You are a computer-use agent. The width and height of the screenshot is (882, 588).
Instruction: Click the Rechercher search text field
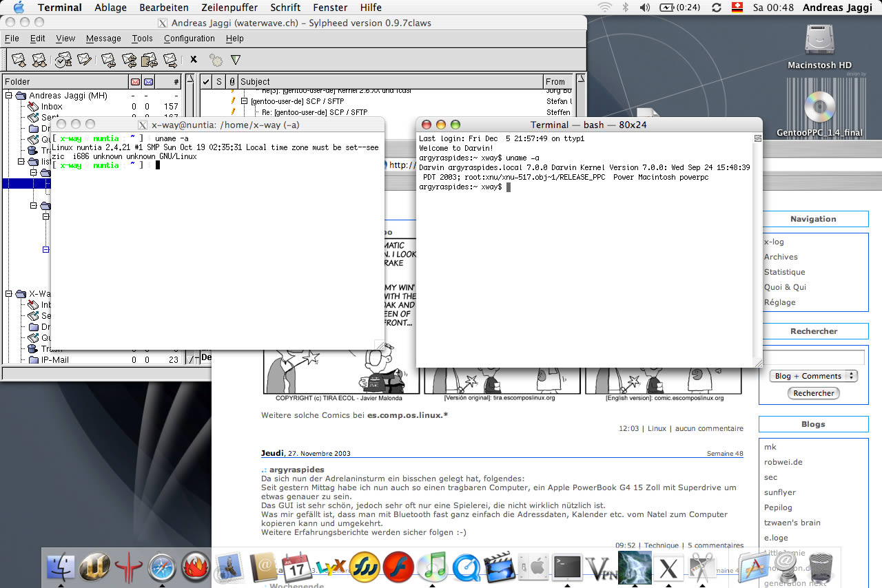(814, 357)
